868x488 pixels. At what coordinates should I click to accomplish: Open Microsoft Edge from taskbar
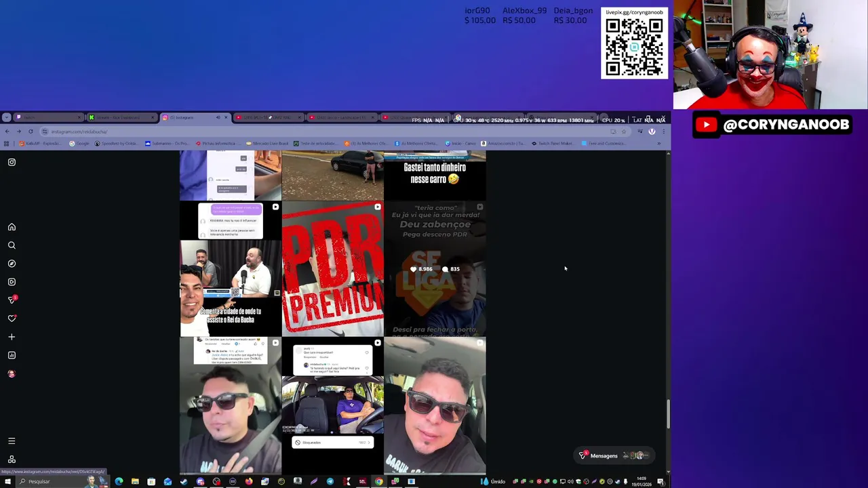[119, 481]
